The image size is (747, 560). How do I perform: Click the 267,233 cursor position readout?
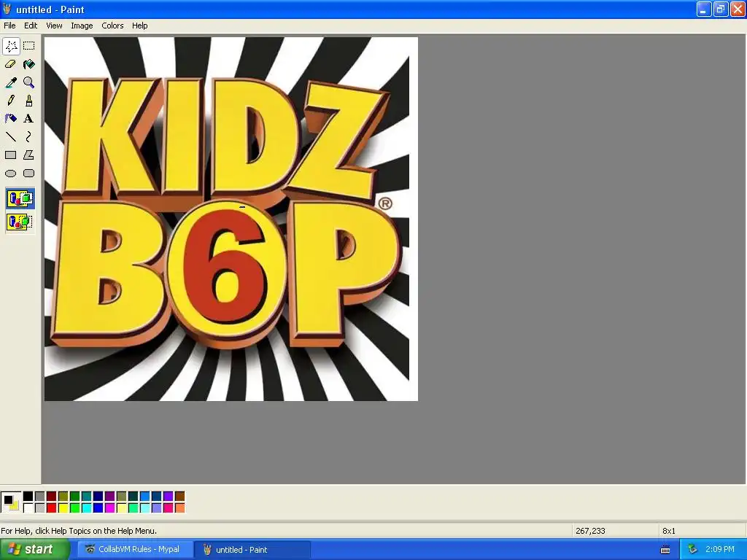coord(590,531)
